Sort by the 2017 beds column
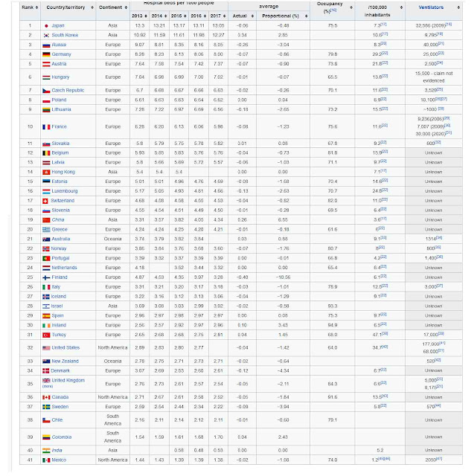The width and height of the screenshot is (474, 476). (x=225, y=16)
